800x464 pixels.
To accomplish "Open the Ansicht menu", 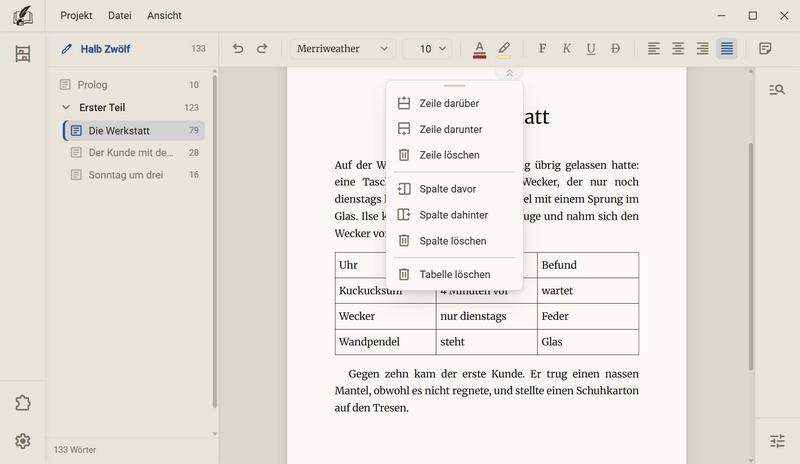I will 164,15.
